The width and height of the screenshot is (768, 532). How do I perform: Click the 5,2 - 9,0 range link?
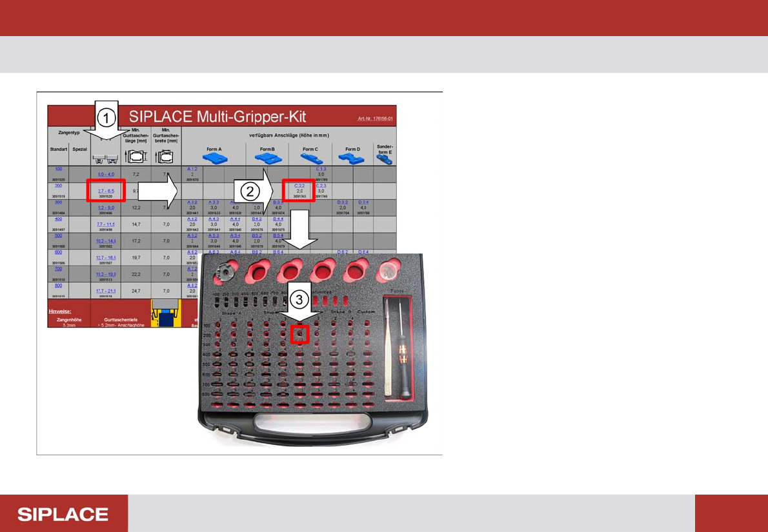click(x=106, y=208)
